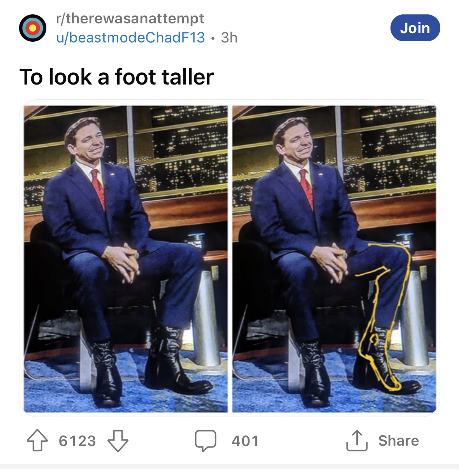The height and width of the screenshot is (476, 459).
Task: Open the r/therewasanattempt subreddit link
Action: coord(130,18)
